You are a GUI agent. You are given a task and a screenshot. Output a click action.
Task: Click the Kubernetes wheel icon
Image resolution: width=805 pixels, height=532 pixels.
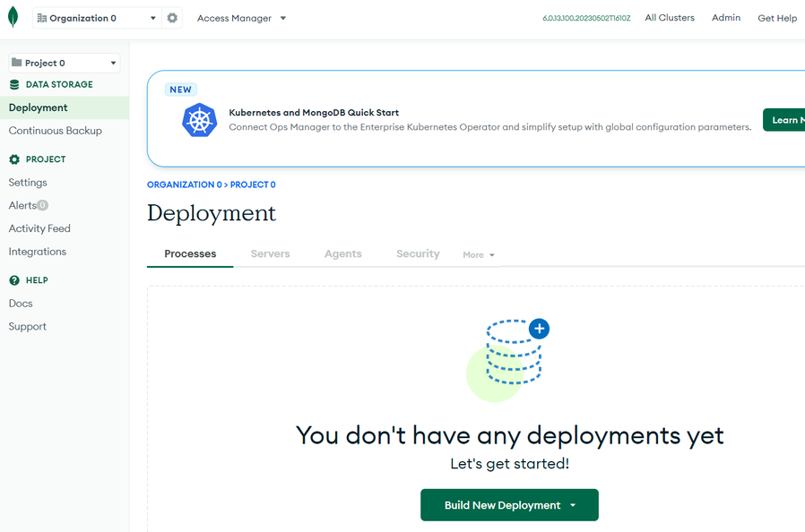[199, 120]
